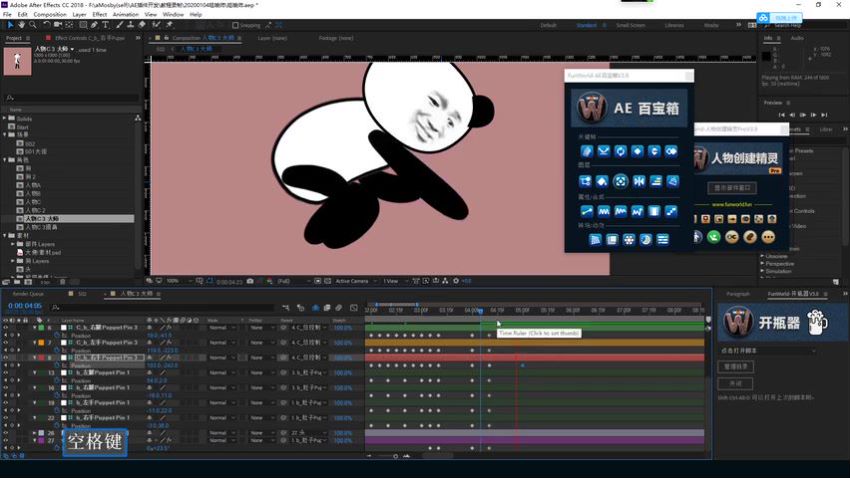Viewport: 850px width, 478px height.
Task: Open script dropdown in 开瓶器 panel
Action: tap(768, 351)
